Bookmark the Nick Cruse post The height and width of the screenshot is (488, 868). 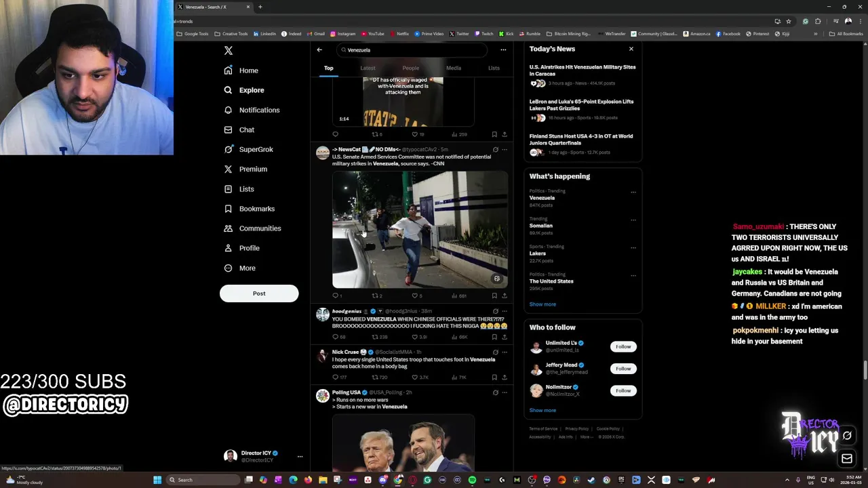click(x=494, y=377)
